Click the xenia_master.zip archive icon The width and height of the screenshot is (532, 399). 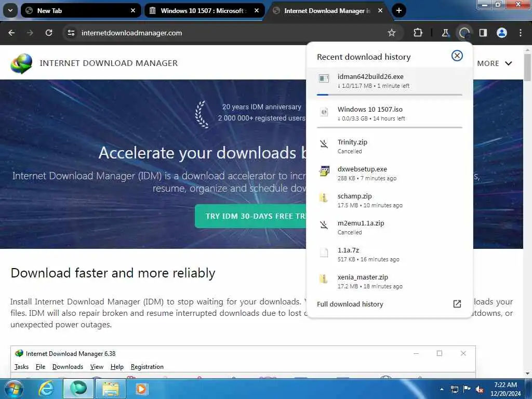pos(324,279)
